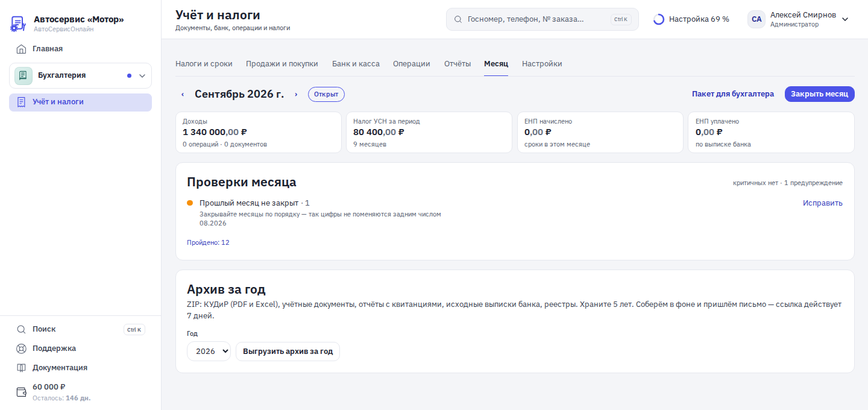Click the Учёт и налоги document icon
This screenshot has height=410, width=868.
pyautogui.click(x=21, y=102)
